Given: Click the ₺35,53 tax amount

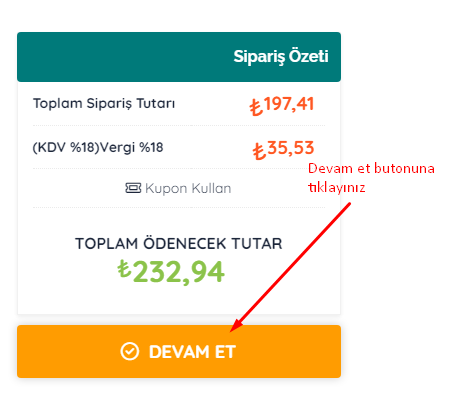Looking at the screenshot, I should pos(283,149).
